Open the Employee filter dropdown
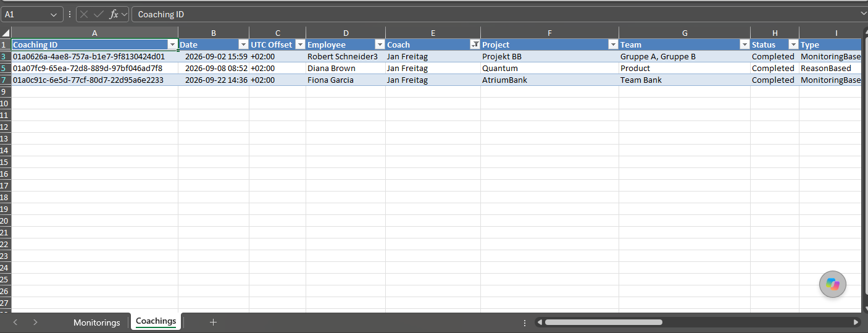868x333 pixels. pyautogui.click(x=380, y=44)
